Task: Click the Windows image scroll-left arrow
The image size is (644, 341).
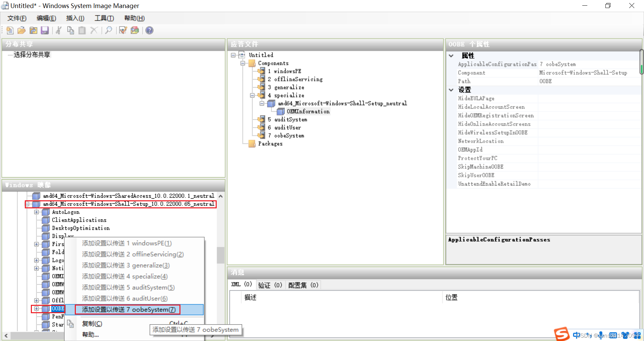Action: coord(6,335)
